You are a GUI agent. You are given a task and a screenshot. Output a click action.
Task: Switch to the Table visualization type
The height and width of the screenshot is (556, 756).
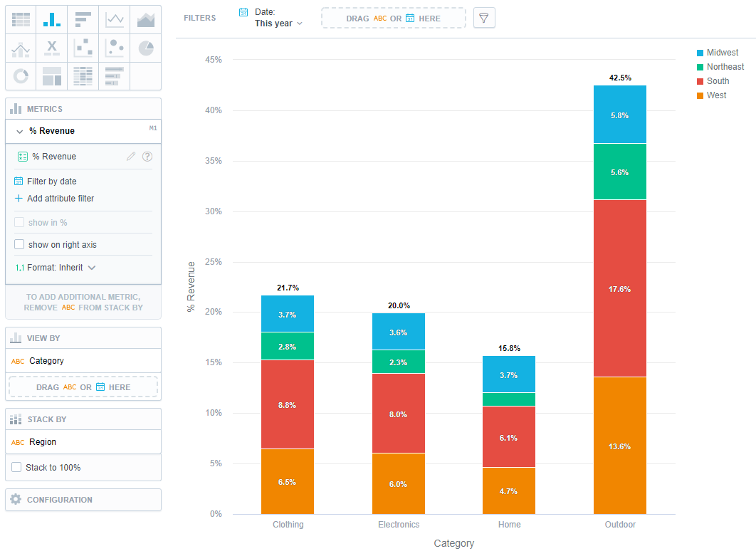[x=21, y=20]
